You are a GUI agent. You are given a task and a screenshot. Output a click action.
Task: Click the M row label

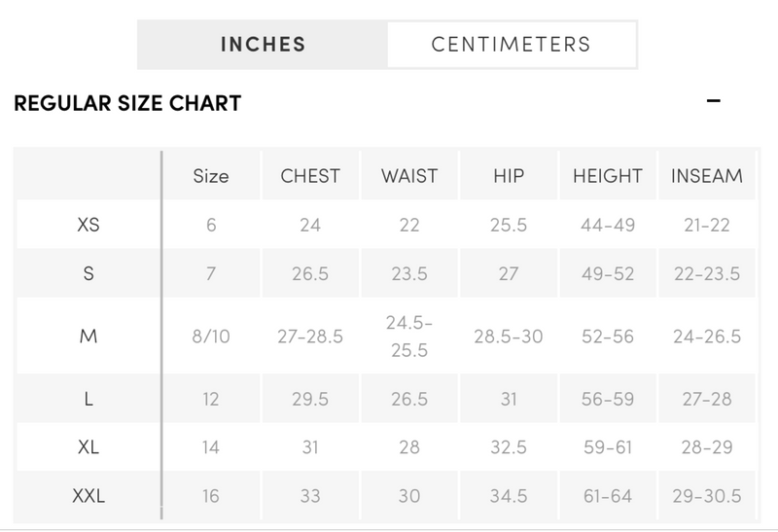(88, 337)
